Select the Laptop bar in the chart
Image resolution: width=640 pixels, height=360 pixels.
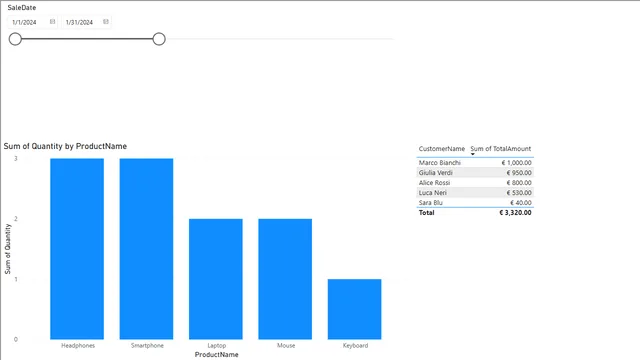click(216, 279)
